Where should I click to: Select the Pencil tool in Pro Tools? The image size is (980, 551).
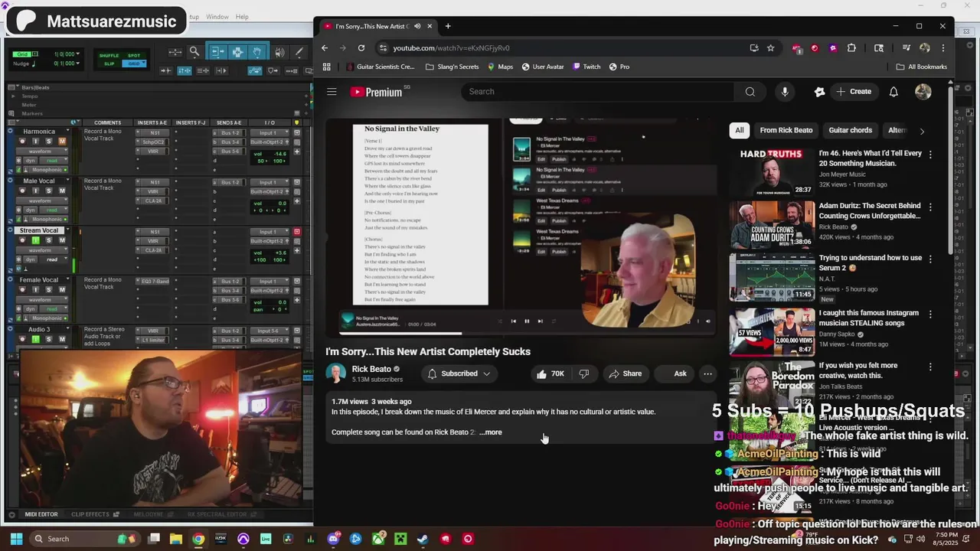click(x=299, y=52)
